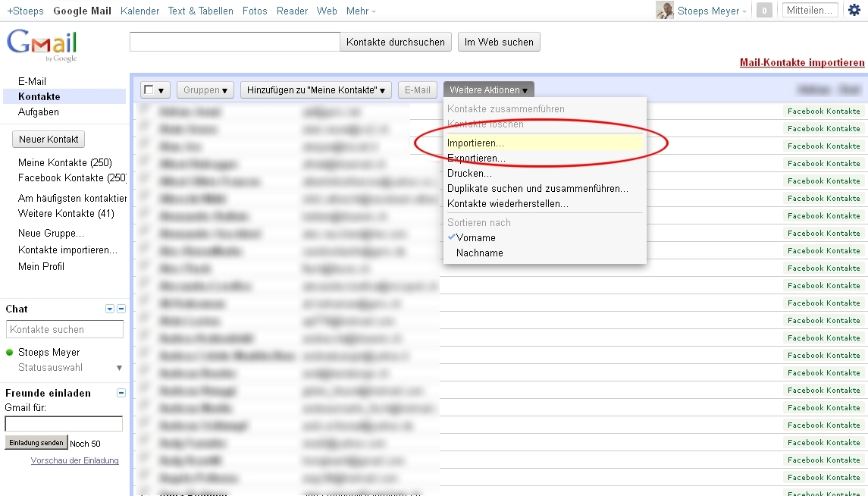Click the settings gear icon
Viewport: 868px width, 496px height.
(854, 11)
